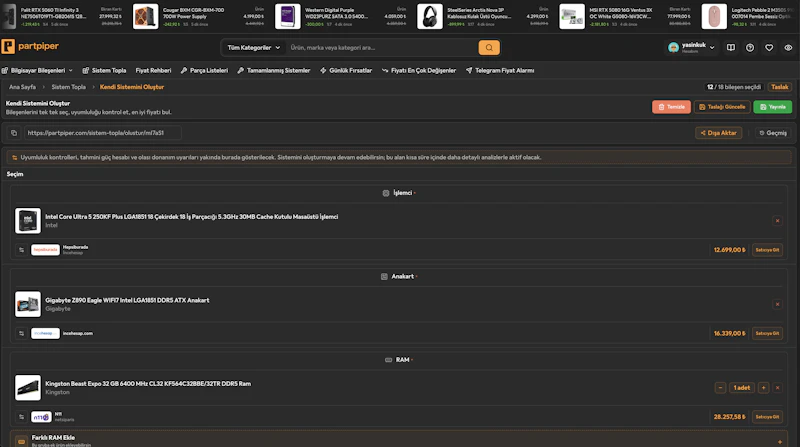Increase Kingston RAM quantity

pyautogui.click(x=763, y=388)
